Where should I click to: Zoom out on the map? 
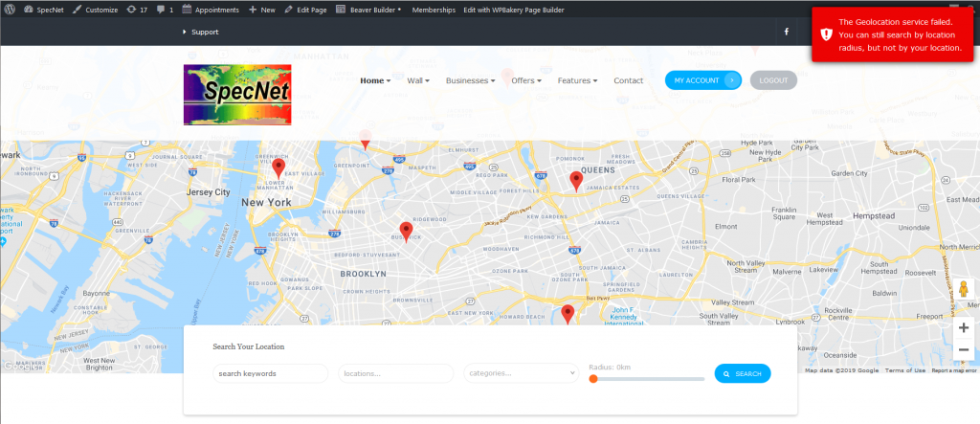[963, 350]
